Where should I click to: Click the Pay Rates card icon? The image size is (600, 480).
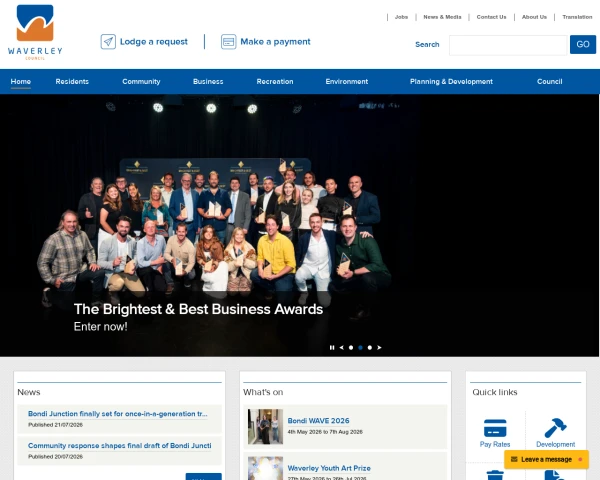(x=495, y=428)
